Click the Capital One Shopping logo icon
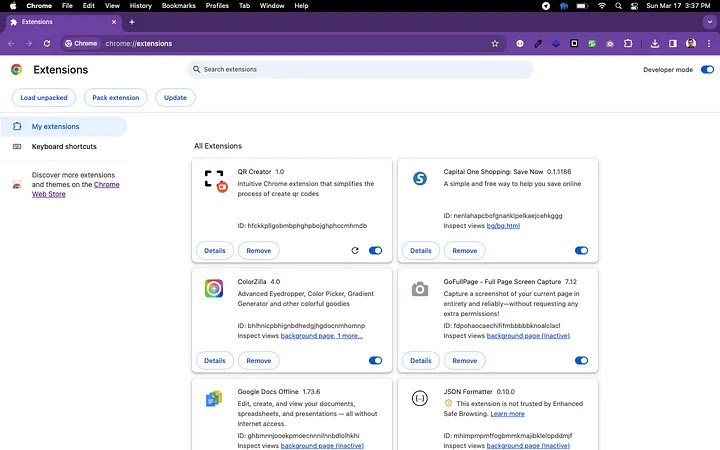 [420, 178]
